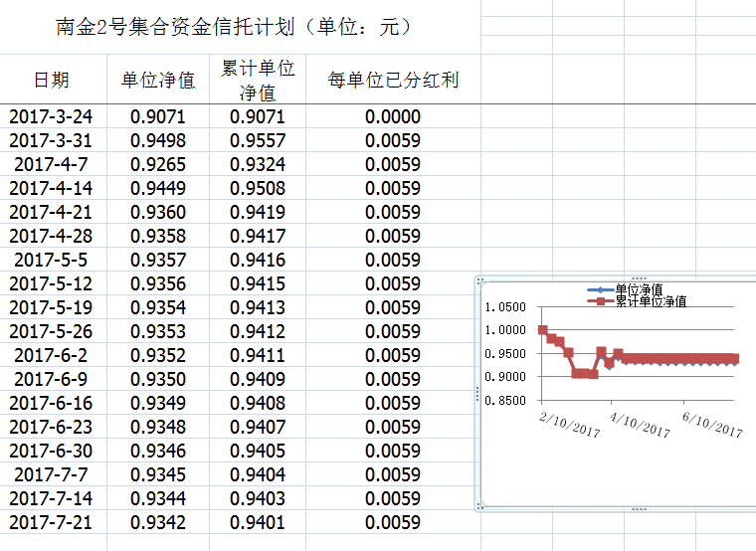Select the first red data marker at 1.0000
Image resolution: width=756 pixels, height=551 pixels.
(542, 330)
